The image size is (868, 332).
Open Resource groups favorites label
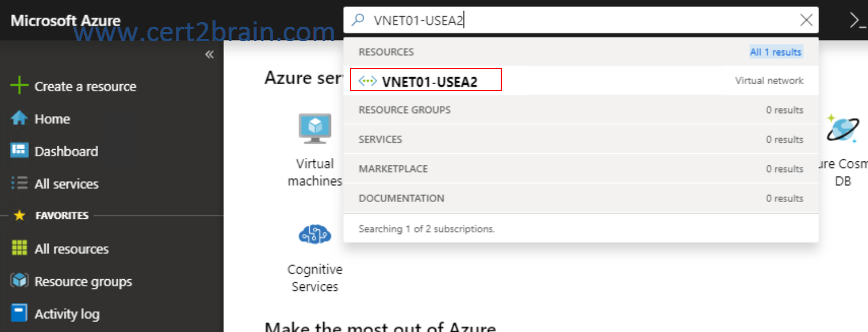84,282
